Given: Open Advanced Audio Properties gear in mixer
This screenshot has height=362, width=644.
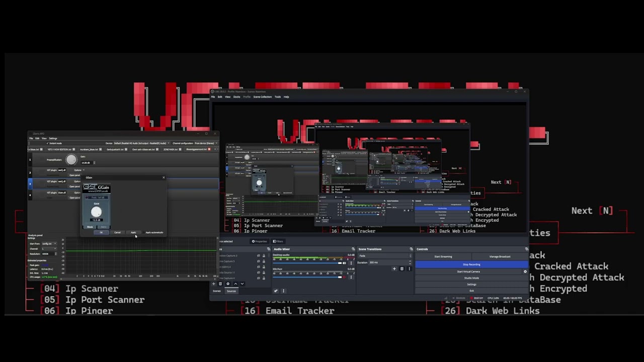Looking at the screenshot, I should 276,291.
